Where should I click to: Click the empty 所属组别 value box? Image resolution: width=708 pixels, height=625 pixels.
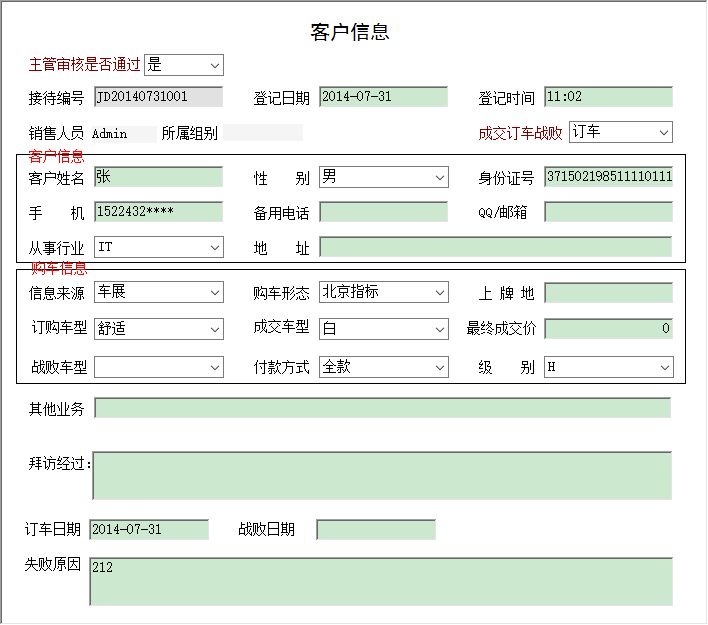(263, 133)
